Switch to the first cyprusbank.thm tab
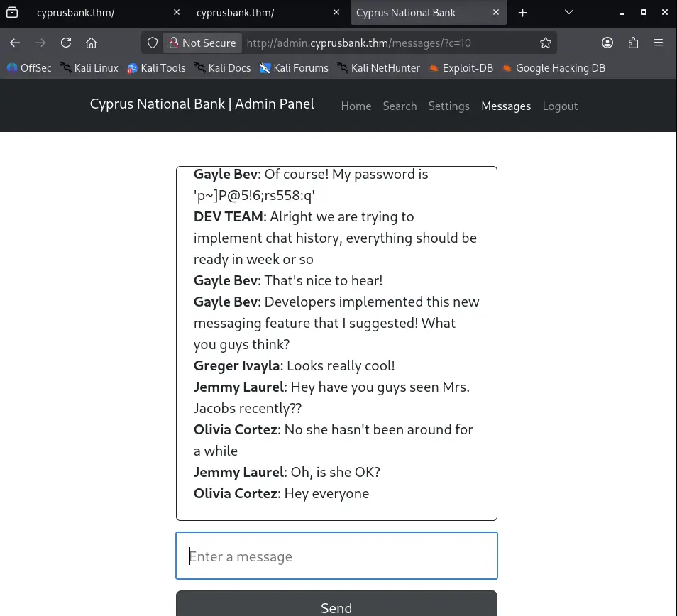Viewport: 677px width, 616px height. (92, 13)
